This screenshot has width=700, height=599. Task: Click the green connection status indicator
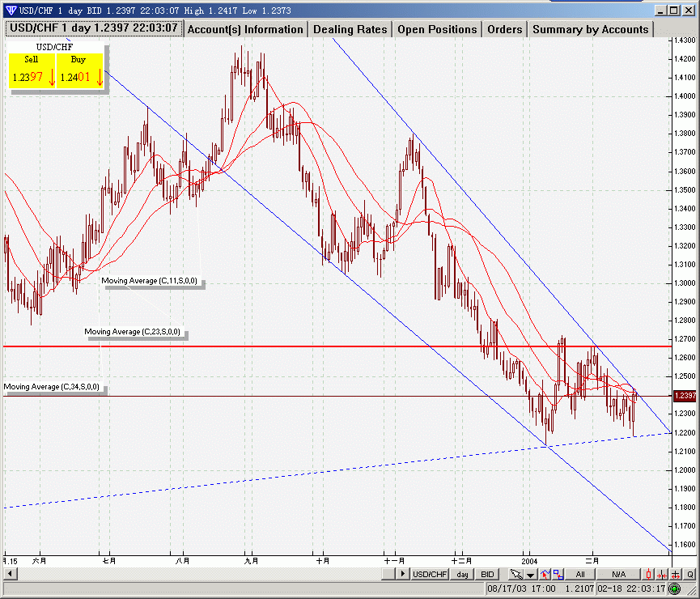click(x=674, y=588)
